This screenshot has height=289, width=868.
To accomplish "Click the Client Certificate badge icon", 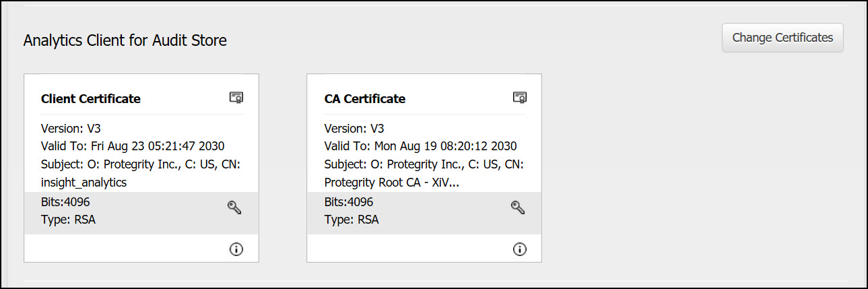I will tap(236, 98).
